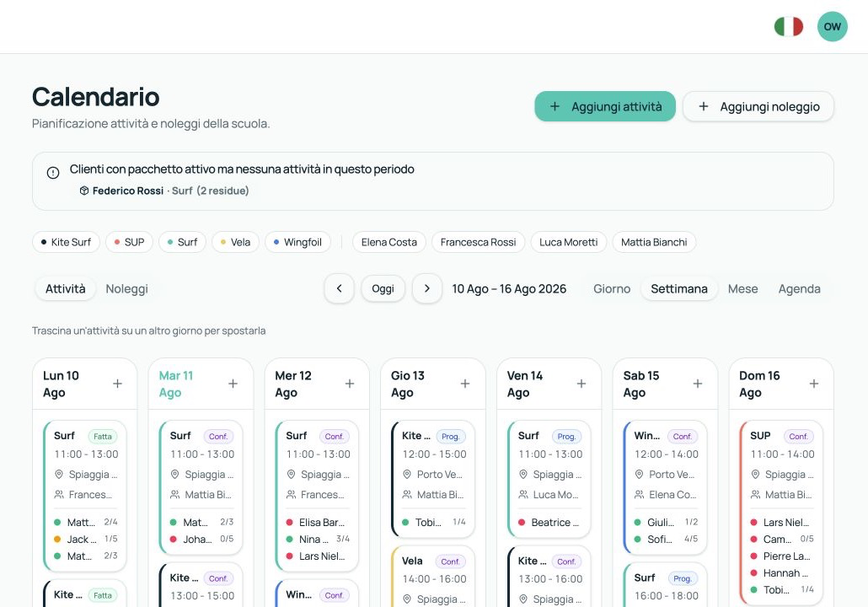Click the Aggiungi attività button
This screenshot has width=868, height=607.
(x=604, y=106)
